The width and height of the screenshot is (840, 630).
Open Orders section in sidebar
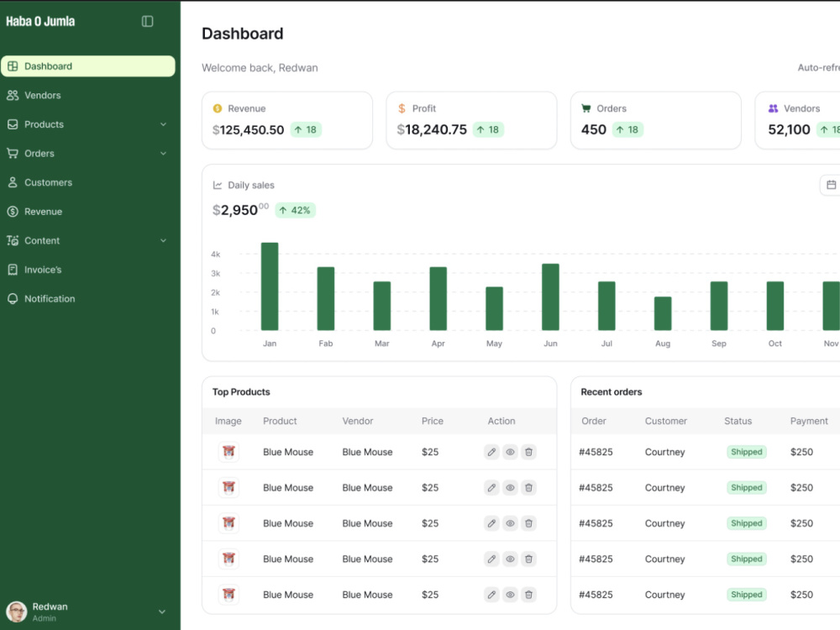88,153
